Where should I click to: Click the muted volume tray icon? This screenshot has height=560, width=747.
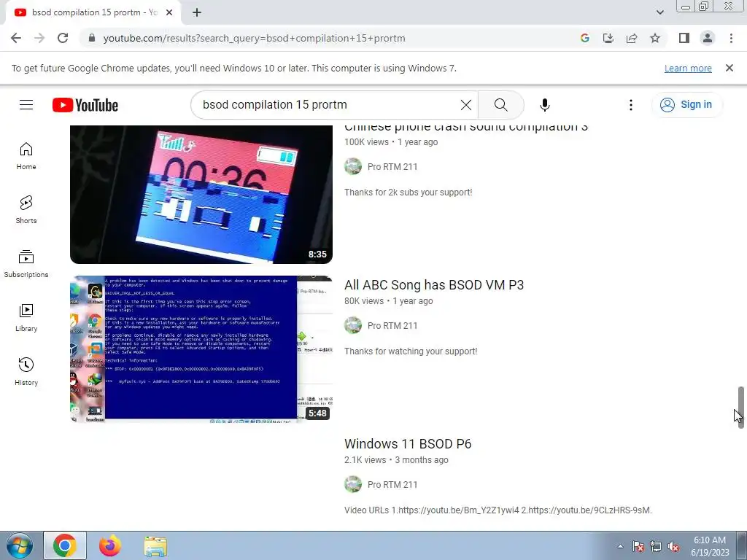(673, 546)
